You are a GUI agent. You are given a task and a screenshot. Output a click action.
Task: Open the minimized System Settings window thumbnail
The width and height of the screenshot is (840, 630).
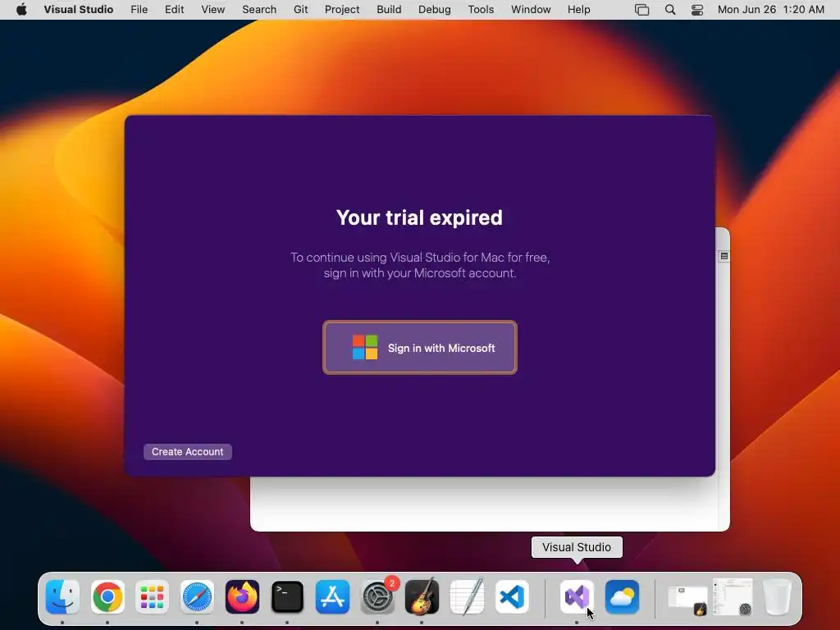pos(733,597)
